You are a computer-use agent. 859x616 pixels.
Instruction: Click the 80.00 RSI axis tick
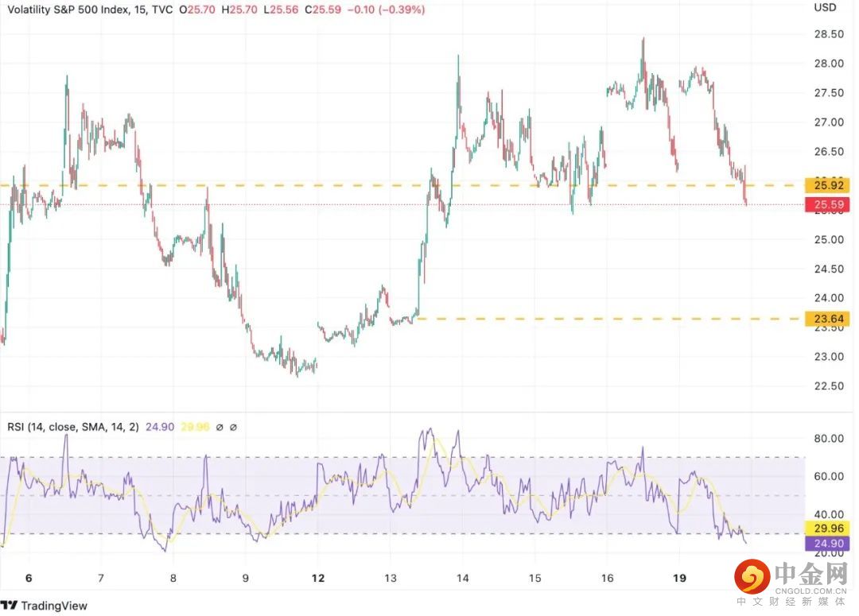tap(829, 439)
